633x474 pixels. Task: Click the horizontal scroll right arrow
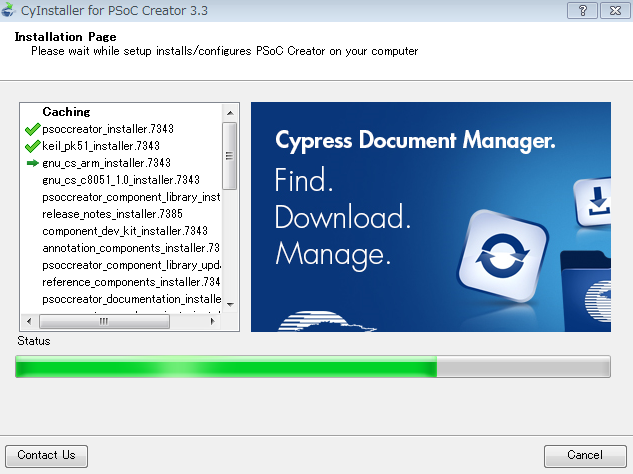tap(213, 321)
